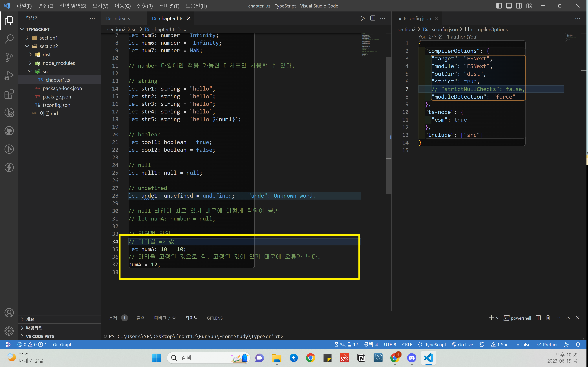The height and width of the screenshot is (367, 588).
Task: Click the '= false' status bar toggle
Action: click(x=524, y=344)
